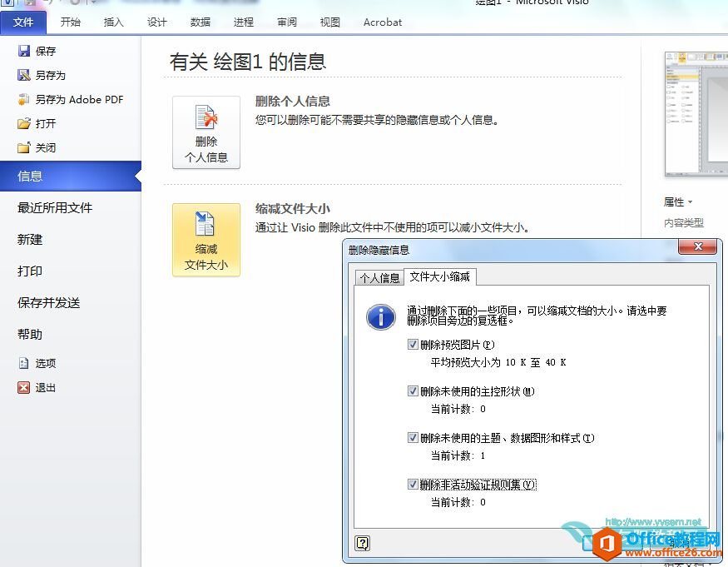Click the 有关 绘图1 的信息 heading

point(247,62)
